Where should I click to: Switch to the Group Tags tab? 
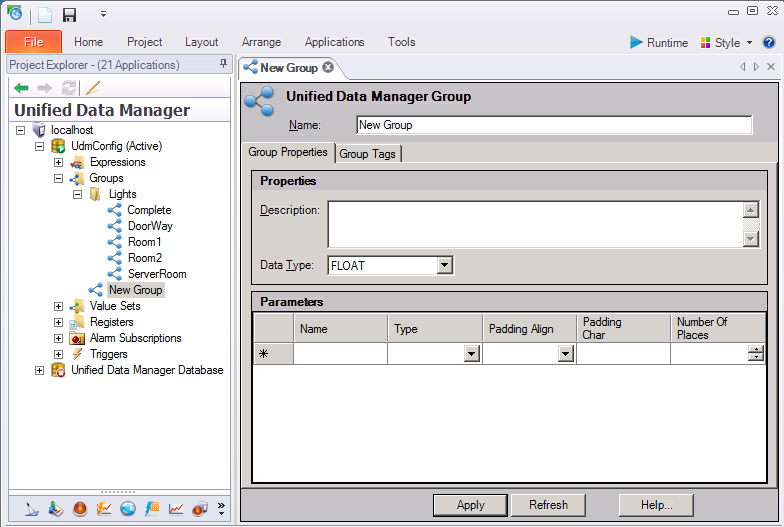coord(368,154)
